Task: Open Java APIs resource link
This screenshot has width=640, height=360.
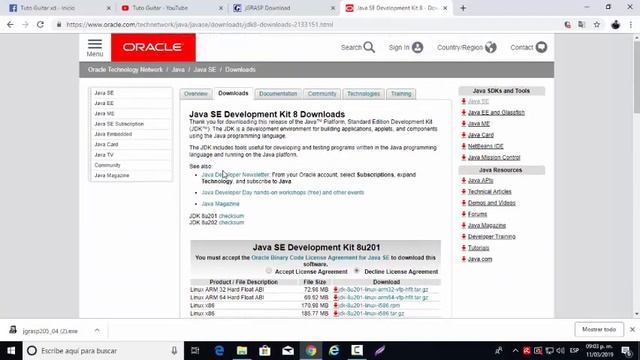Action: click(480, 180)
